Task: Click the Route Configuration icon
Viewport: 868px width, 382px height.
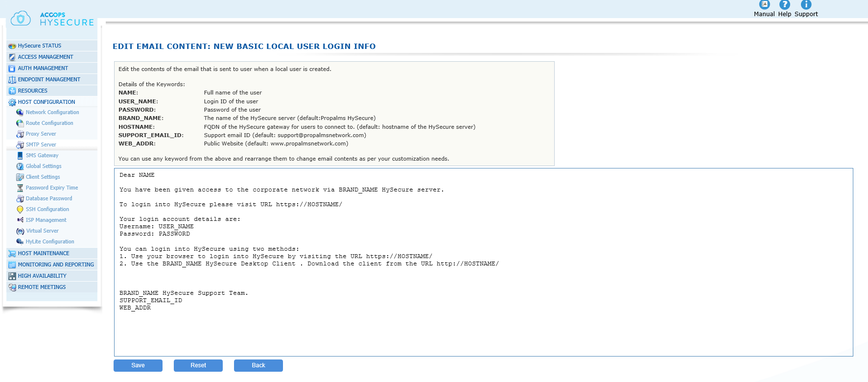Action: coord(20,123)
